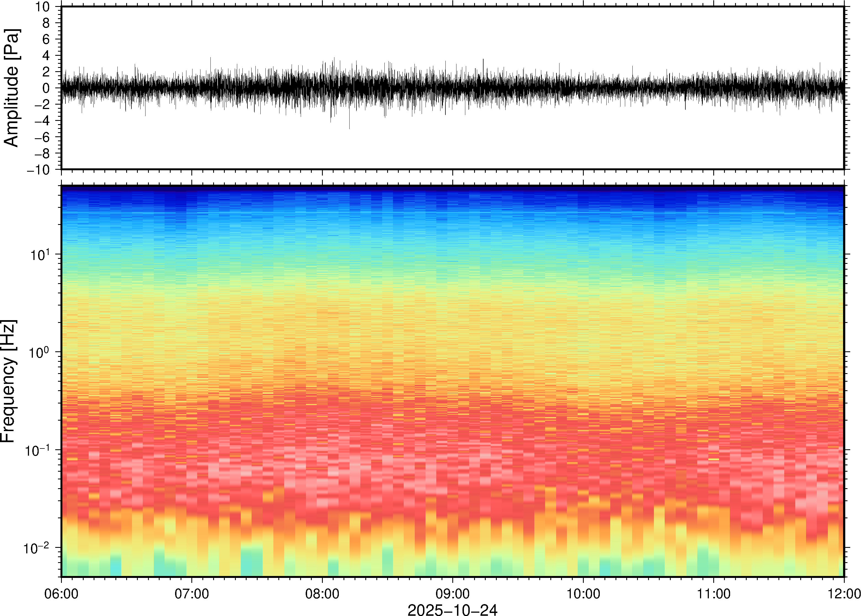Click the 10⁻² frequency tick label
The image size is (861, 616).
tap(36, 548)
